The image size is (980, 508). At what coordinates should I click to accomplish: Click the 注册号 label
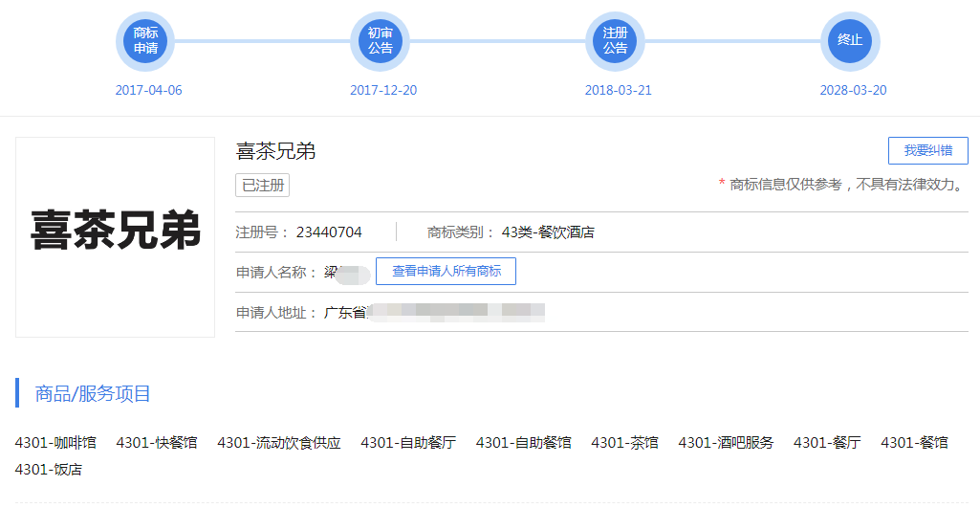pos(263,232)
